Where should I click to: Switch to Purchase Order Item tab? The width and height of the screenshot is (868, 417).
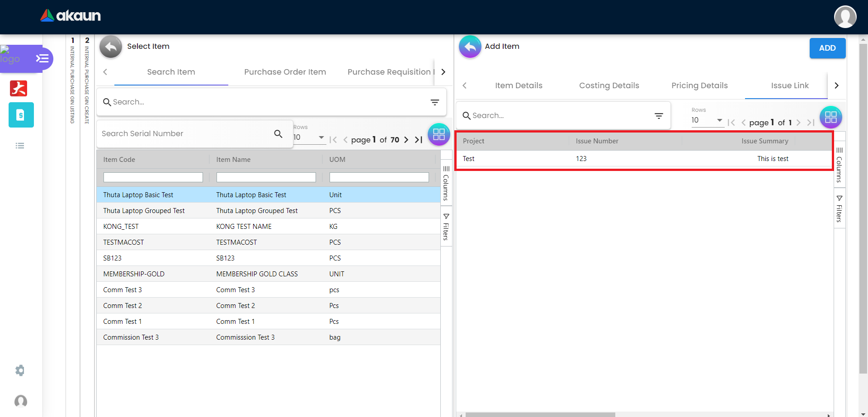click(285, 72)
